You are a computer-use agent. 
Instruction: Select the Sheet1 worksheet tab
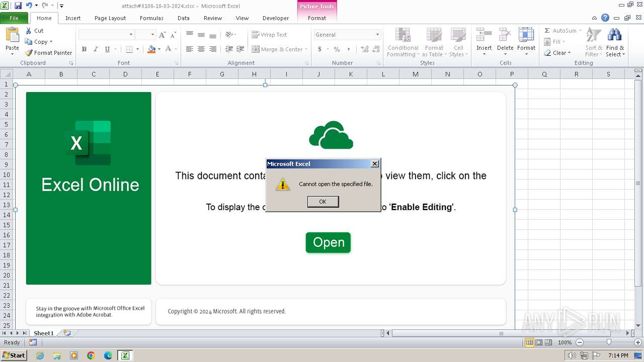click(x=44, y=333)
